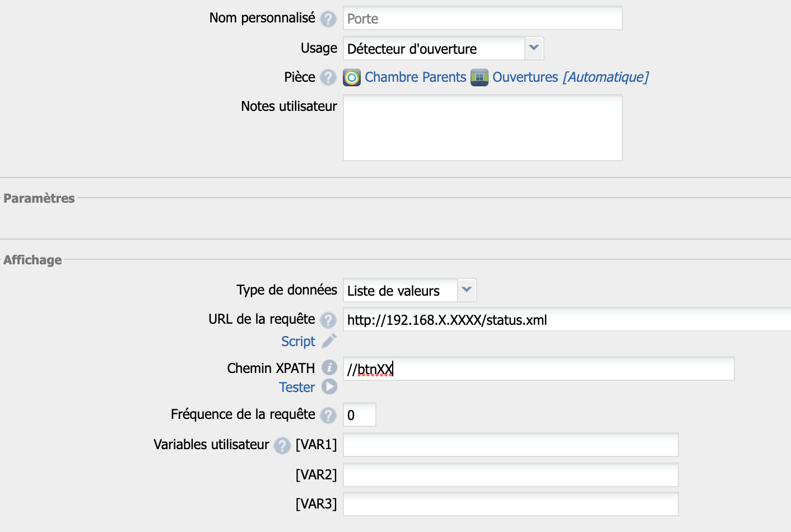Click the Affichage section heading
Screen dimensions: 791x532
click(32, 260)
